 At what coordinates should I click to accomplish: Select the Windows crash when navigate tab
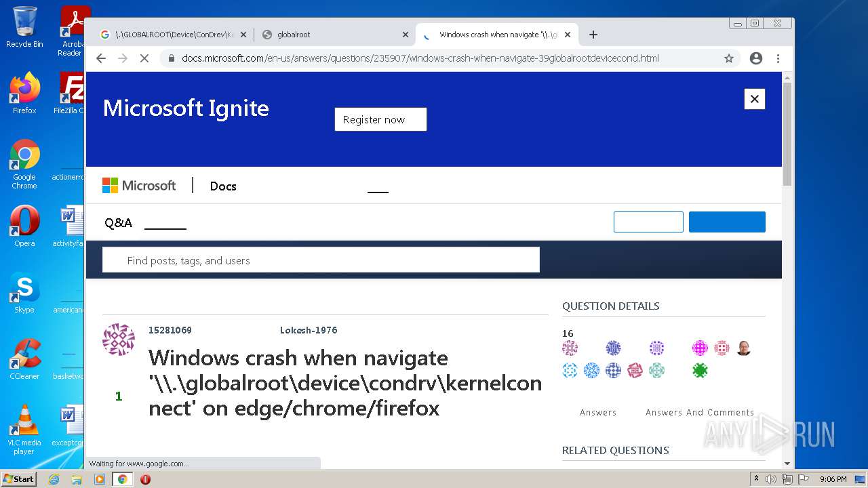(x=497, y=35)
